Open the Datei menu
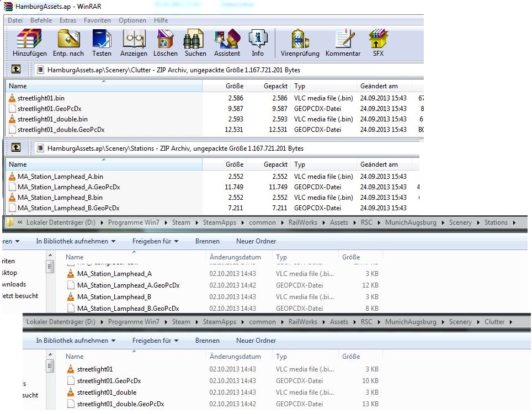532x414 pixels. click(x=15, y=20)
